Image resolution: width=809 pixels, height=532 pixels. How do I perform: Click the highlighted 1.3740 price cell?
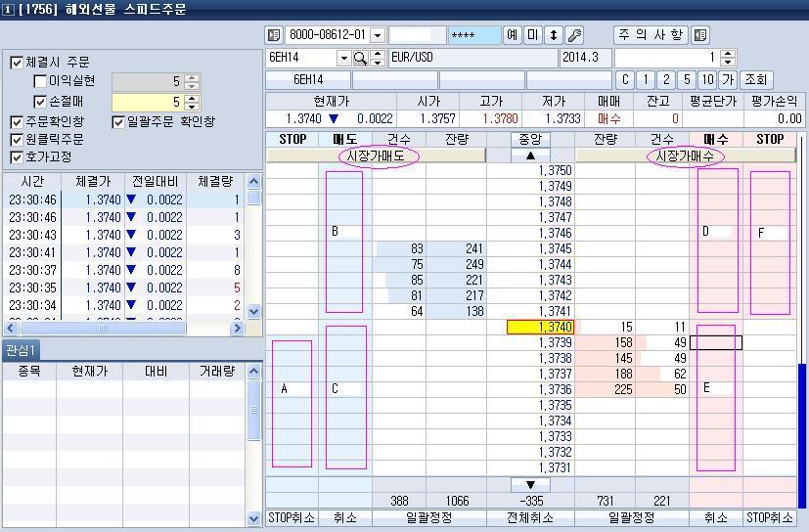pyautogui.click(x=540, y=328)
